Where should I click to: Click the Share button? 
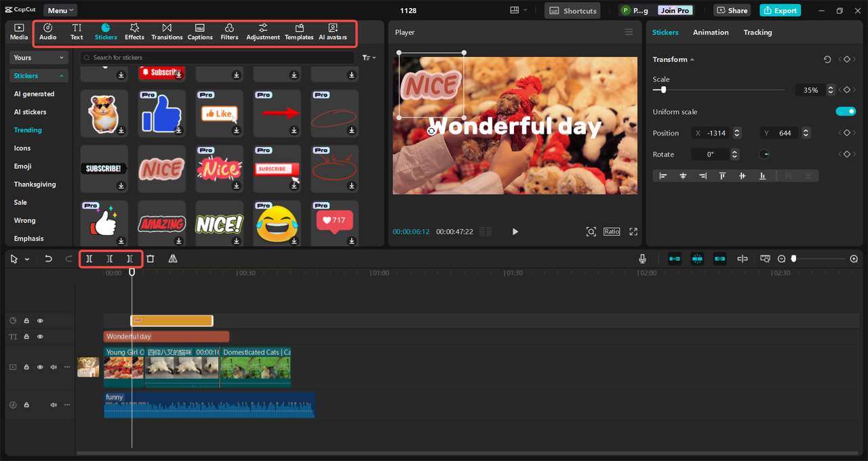[732, 10]
